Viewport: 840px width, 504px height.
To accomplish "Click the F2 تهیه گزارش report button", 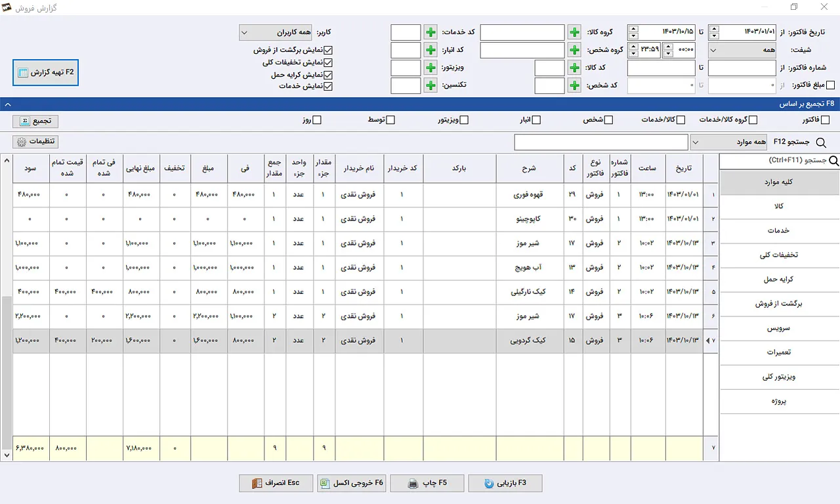I will pos(46,72).
